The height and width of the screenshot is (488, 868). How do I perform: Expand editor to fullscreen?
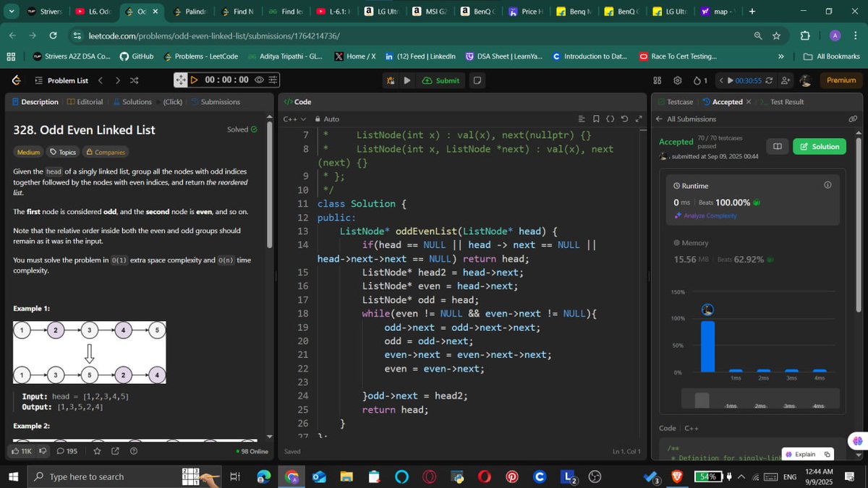(x=638, y=119)
